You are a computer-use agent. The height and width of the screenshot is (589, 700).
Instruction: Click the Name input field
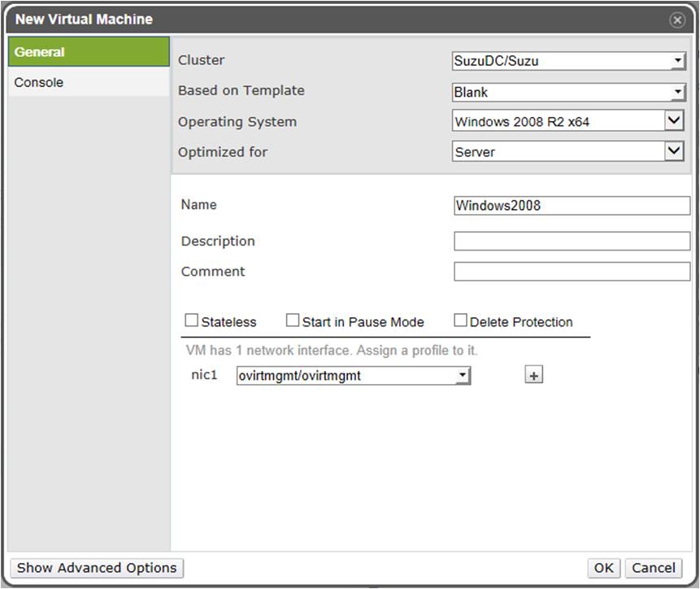(572, 206)
